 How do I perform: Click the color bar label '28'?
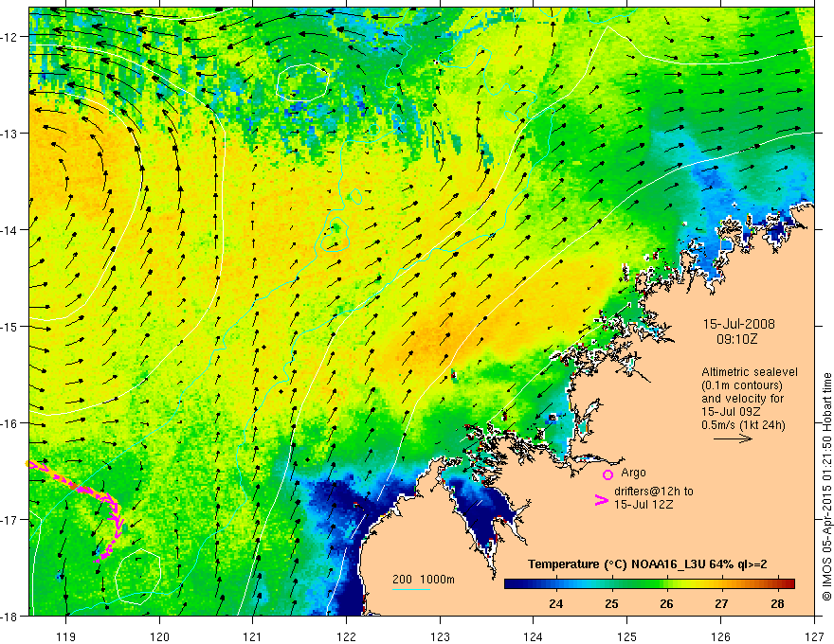pyautogui.click(x=777, y=603)
